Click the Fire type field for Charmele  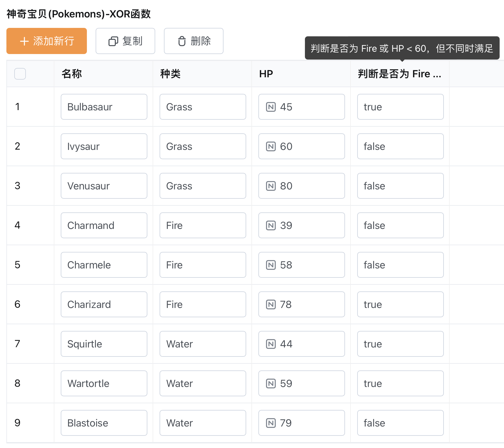pyautogui.click(x=203, y=265)
